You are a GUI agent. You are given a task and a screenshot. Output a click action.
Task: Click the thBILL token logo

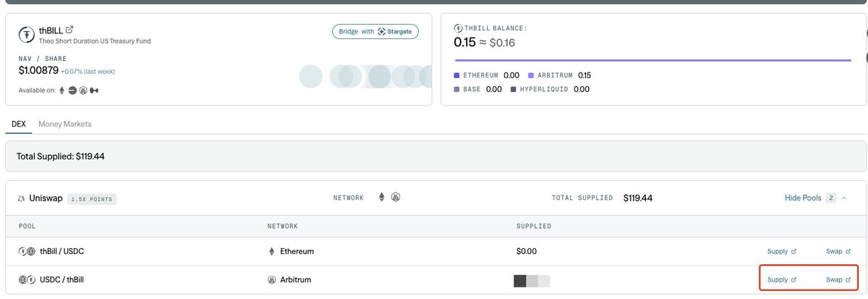pyautogui.click(x=27, y=33)
